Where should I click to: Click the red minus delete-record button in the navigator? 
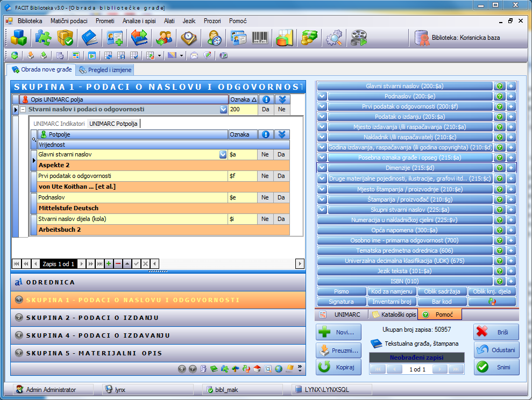pos(118,264)
